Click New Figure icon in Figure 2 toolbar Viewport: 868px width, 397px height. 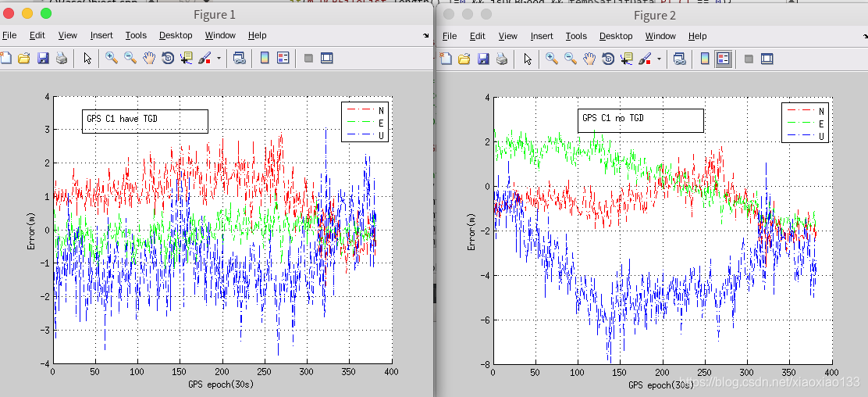tap(444, 58)
